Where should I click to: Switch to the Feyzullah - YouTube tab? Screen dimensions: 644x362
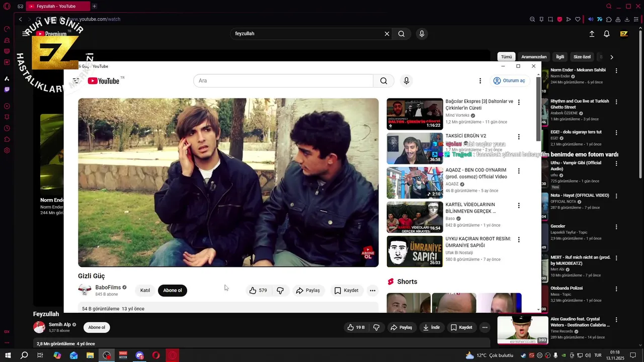pyautogui.click(x=57, y=6)
